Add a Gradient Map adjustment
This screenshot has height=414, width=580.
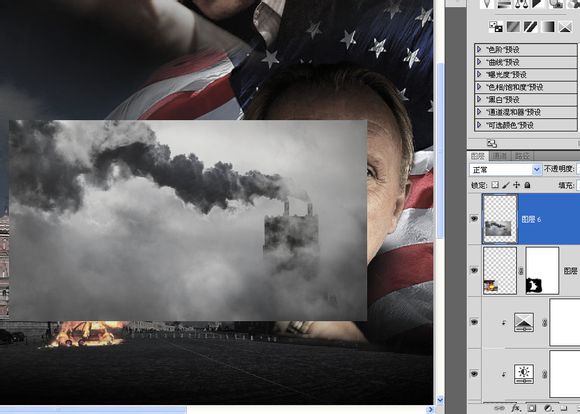pyautogui.click(x=548, y=27)
